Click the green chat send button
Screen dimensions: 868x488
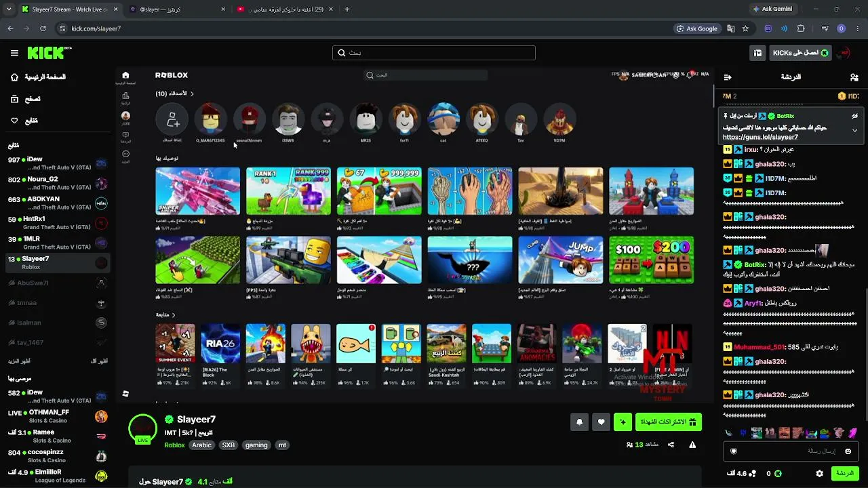tap(845, 473)
